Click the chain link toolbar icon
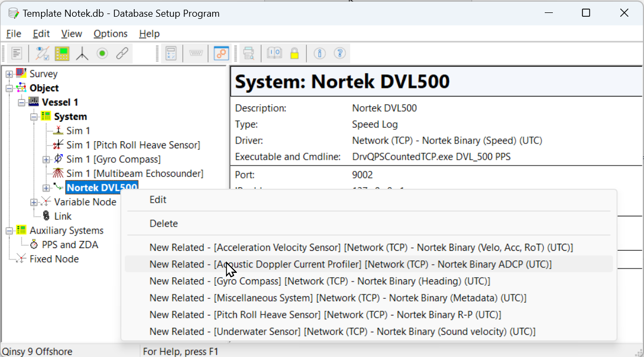The image size is (644, 357). (x=122, y=53)
